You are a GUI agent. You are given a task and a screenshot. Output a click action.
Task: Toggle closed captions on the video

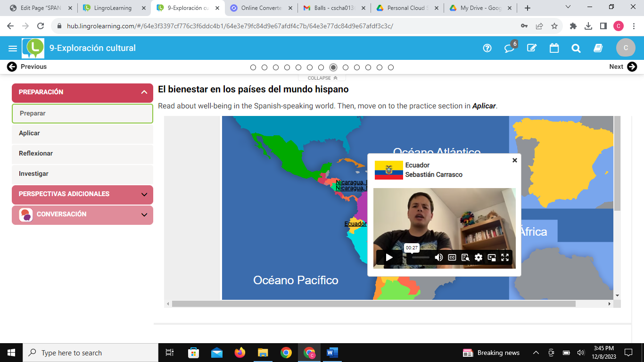[x=452, y=257]
